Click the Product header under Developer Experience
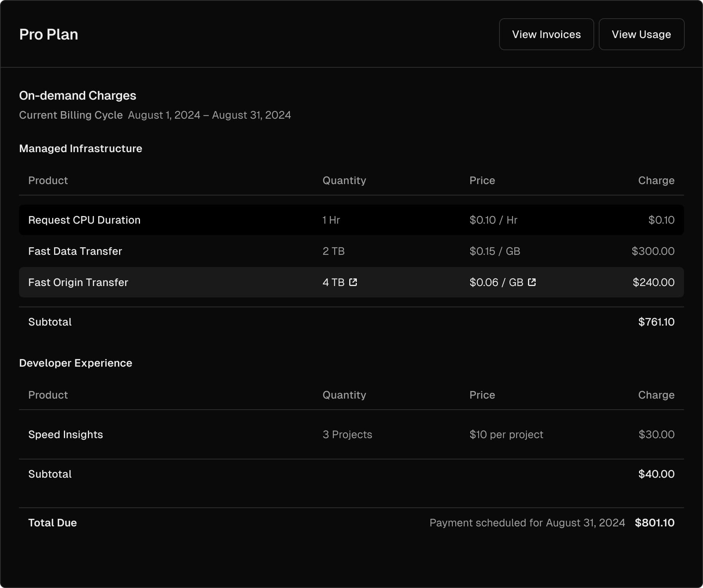 pyautogui.click(x=48, y=395)
